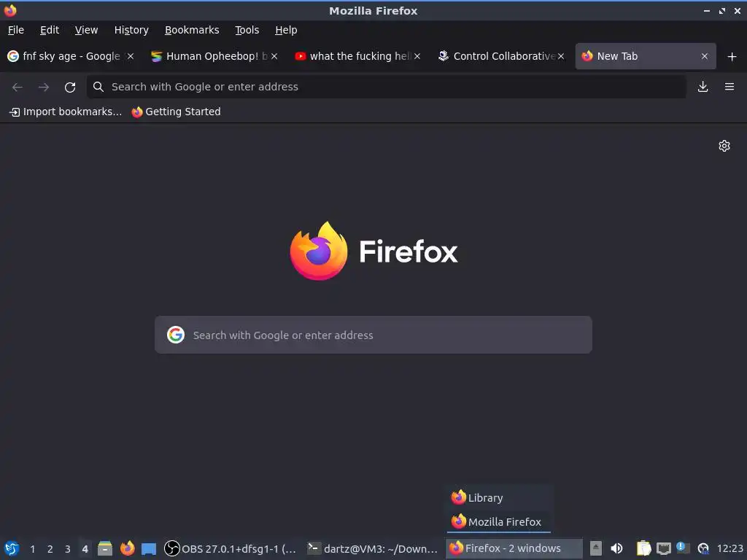Close the 'Control Collaborative' tab

click(x=561, y=56)
